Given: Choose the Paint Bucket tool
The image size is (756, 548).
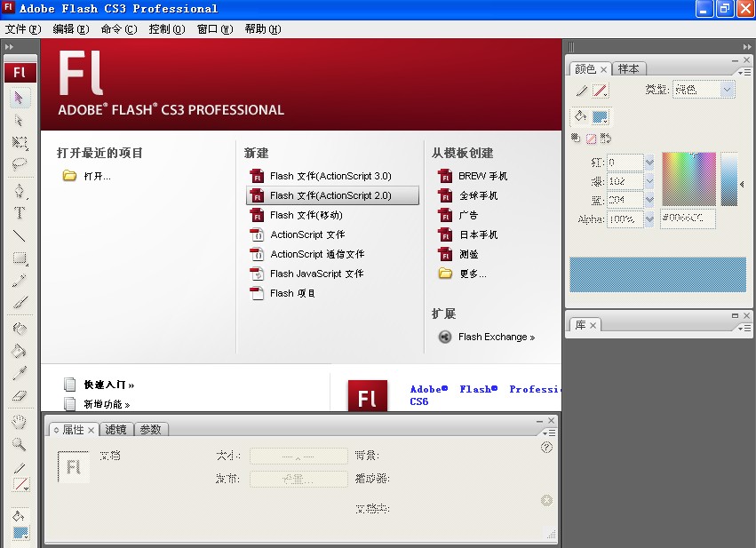Looking at the screenshot, I should [20, 351].
